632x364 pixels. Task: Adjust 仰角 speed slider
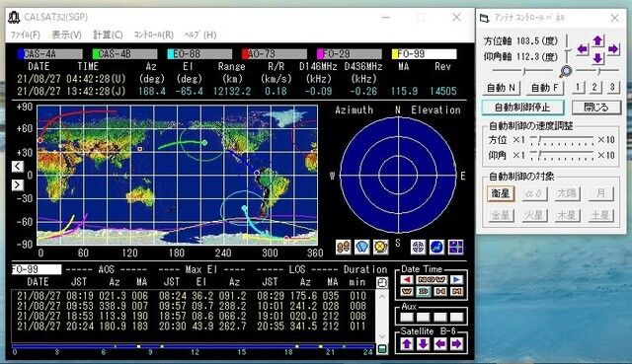click(x=562, y=156)
